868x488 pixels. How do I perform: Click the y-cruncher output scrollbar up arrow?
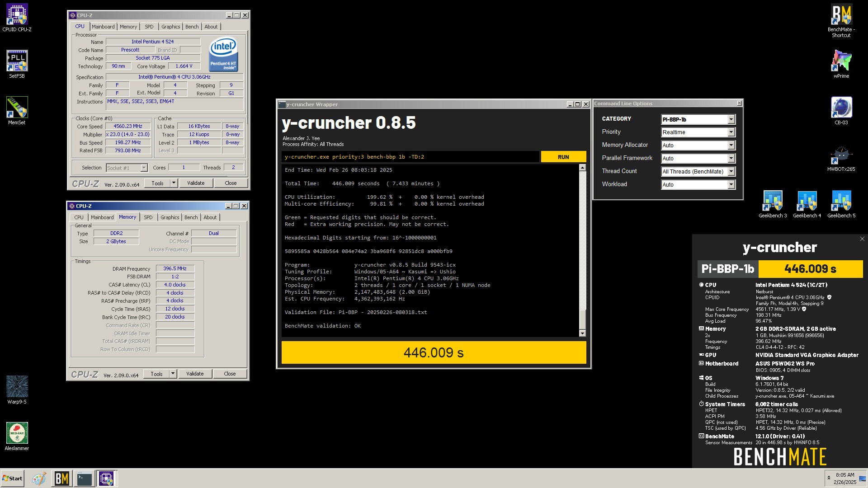[582, 168]
